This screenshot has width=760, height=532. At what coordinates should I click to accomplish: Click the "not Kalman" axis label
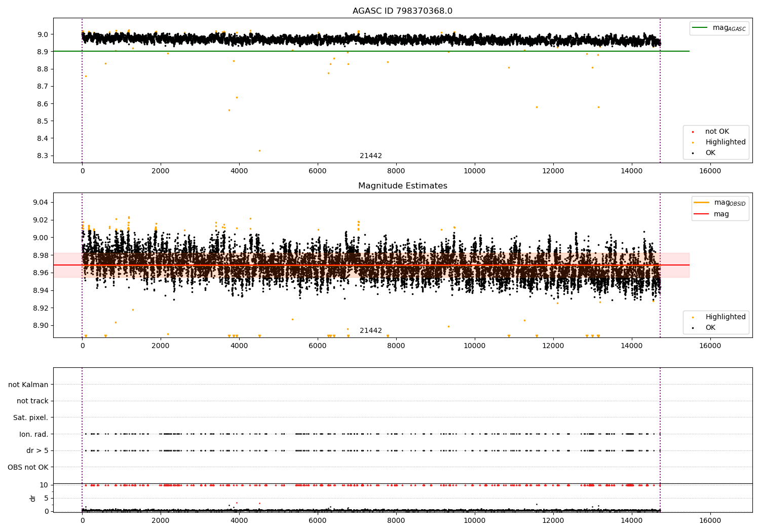pos(28,385)
